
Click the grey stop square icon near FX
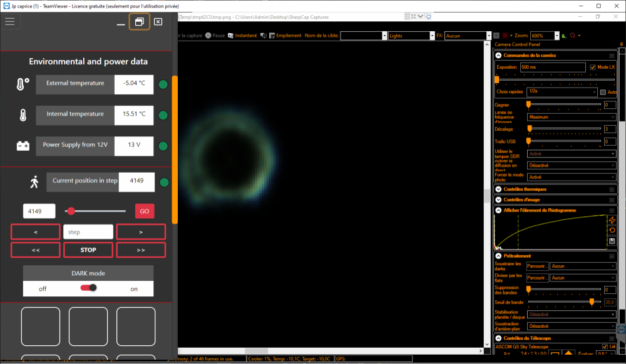click(496, 36)
